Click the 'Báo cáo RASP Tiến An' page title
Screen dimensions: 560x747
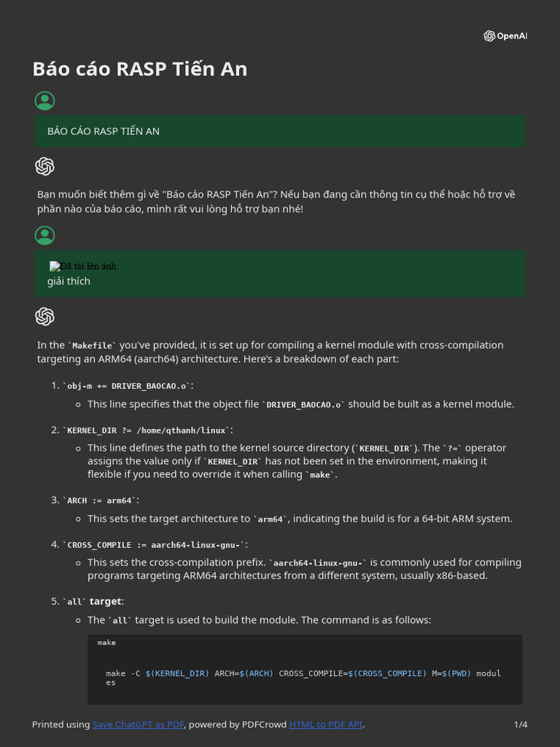[139, 69]
